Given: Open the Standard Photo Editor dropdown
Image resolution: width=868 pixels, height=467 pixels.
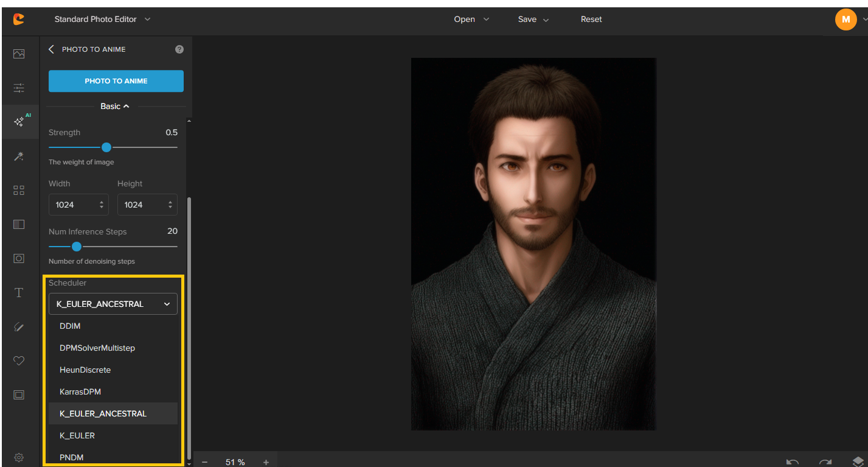Looking at the screenshot, I should (102, 19).
